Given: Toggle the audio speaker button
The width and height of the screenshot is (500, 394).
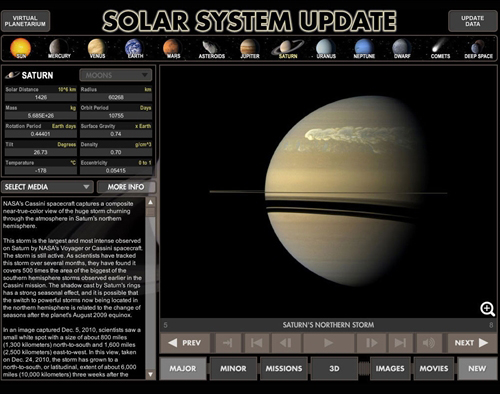Looking at the screenshot, I should [429, 343].
